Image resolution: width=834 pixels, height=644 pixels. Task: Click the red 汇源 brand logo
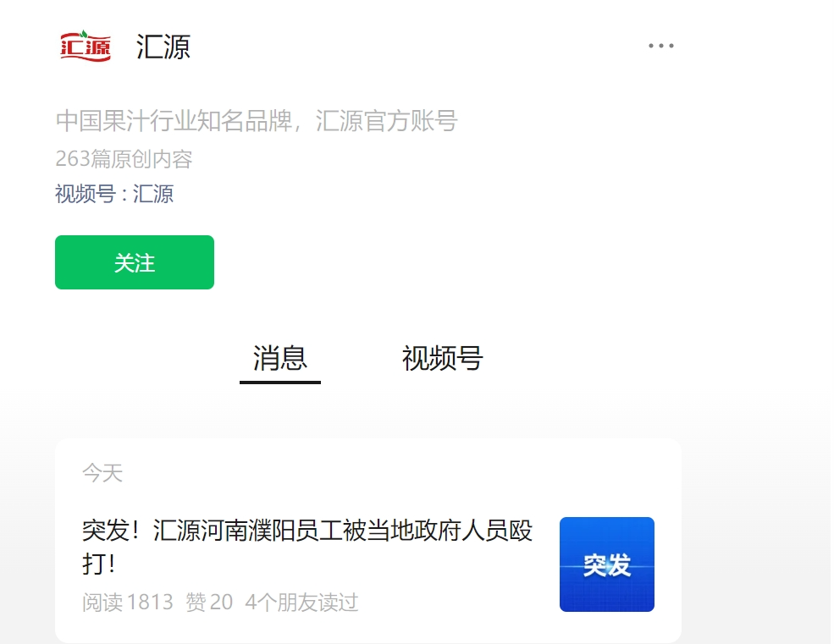click(86, 46)
